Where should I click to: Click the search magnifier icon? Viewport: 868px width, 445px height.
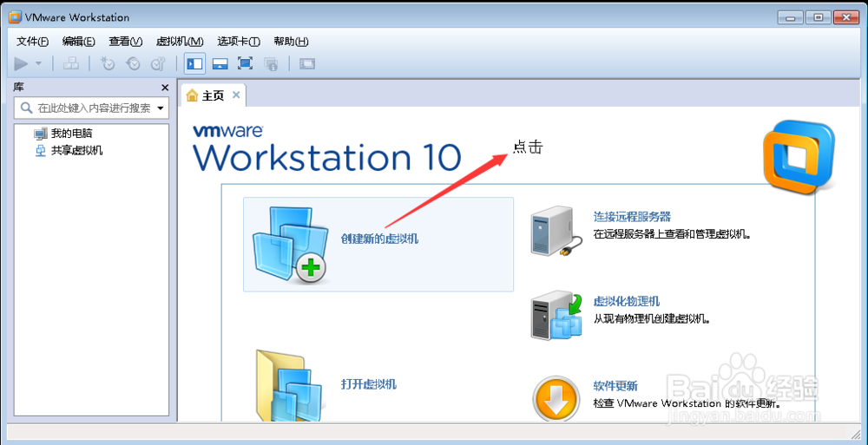pyautogui.click(x=26, y=108)
